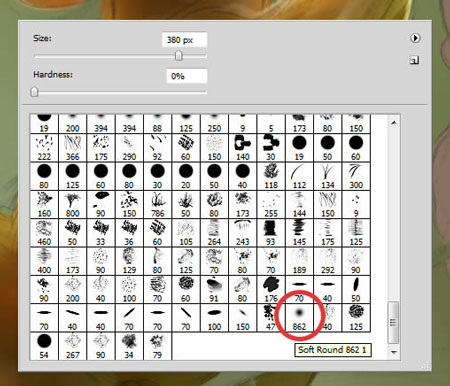The image size is (450, 386).
Task: Select the fine spray brush labeled 292
Action: coord(327,261)
